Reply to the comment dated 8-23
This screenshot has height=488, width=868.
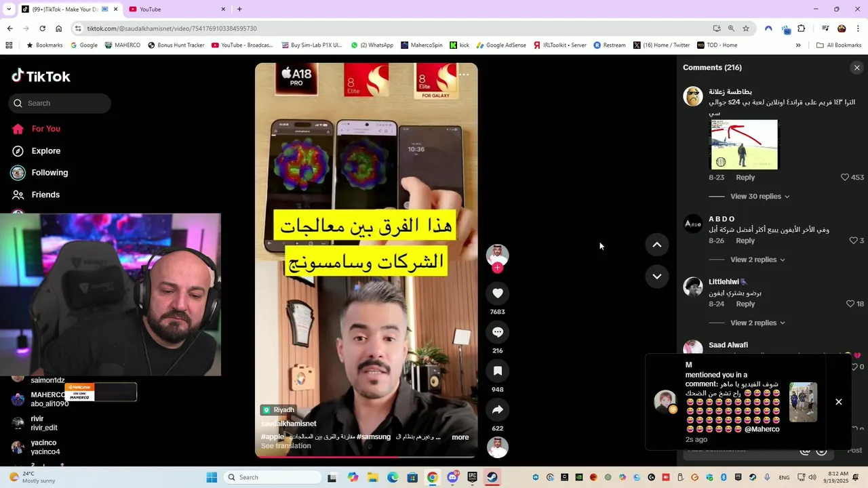pos(745,177)
